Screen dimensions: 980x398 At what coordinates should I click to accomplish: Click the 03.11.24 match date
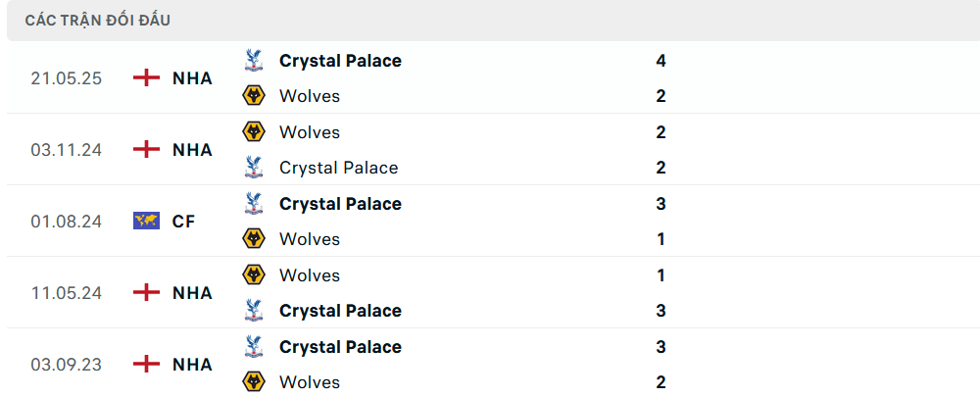point(67,150)
